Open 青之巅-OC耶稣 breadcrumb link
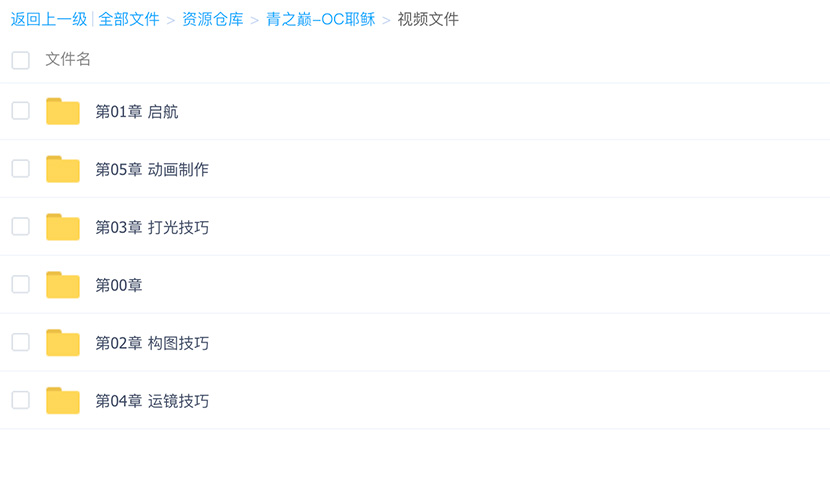Image resolution: width=830 pixels, height=490 pixels. [x=321, y=19]
